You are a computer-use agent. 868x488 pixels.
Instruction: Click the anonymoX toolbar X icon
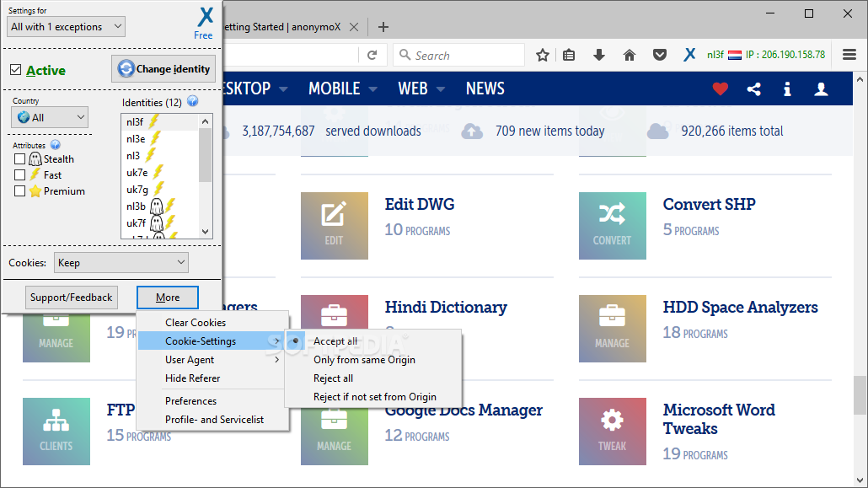[x=689, y=55]
